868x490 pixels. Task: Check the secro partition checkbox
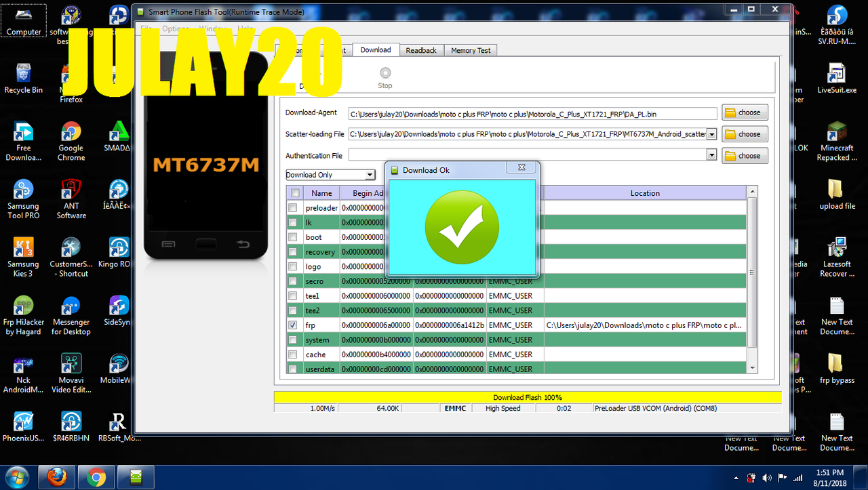(x=293, y=281)
